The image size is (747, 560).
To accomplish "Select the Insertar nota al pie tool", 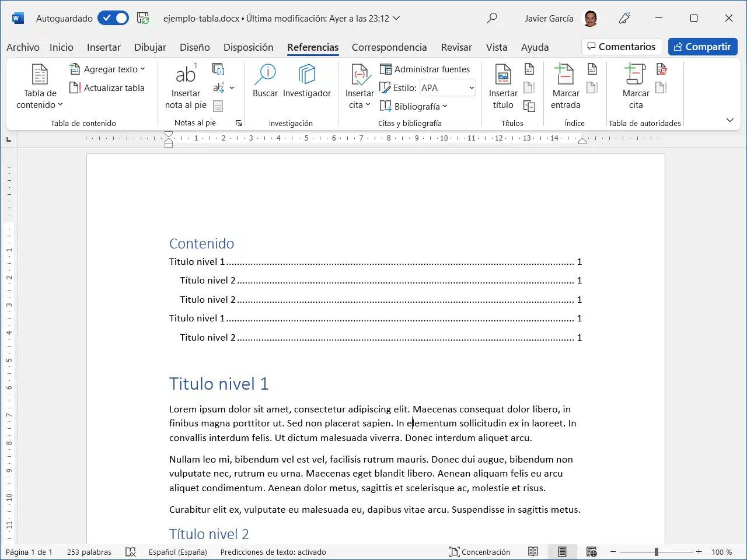I will click(x=186, y=86).
